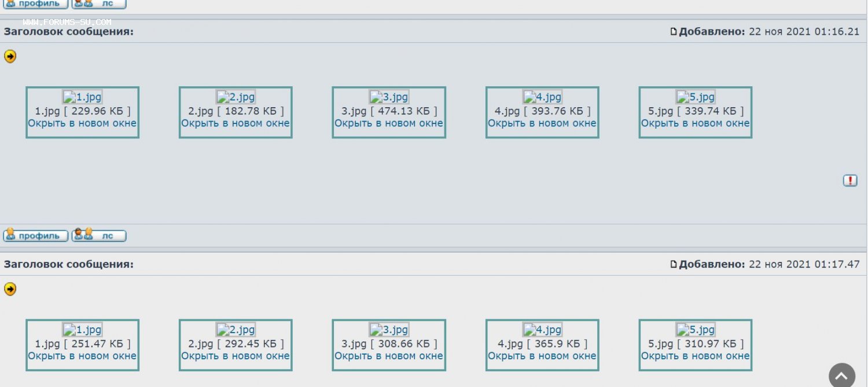Click the partially visible профиль button at the top
This screenshot has width=868, height=387.
(35, 4)
